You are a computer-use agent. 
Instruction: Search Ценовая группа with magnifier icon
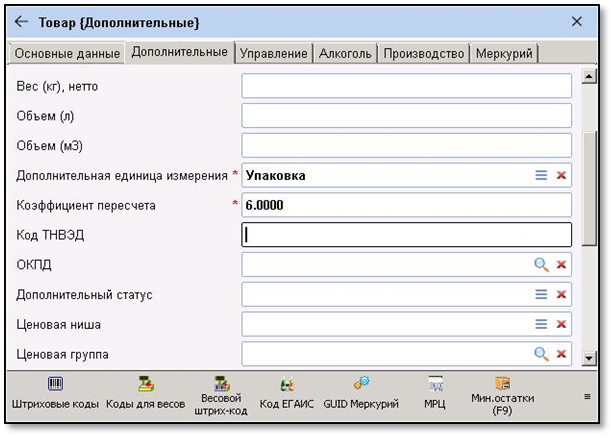[x=541, y=354]
